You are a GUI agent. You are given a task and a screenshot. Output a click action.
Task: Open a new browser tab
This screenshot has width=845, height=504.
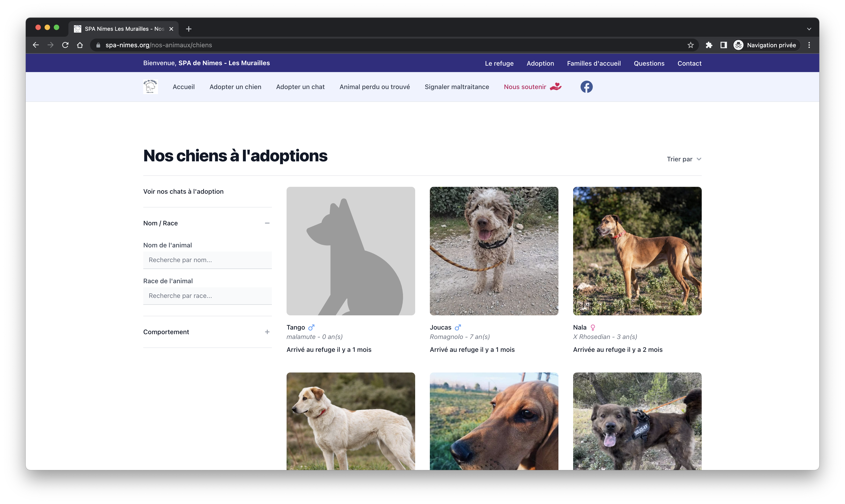(189, 29)
